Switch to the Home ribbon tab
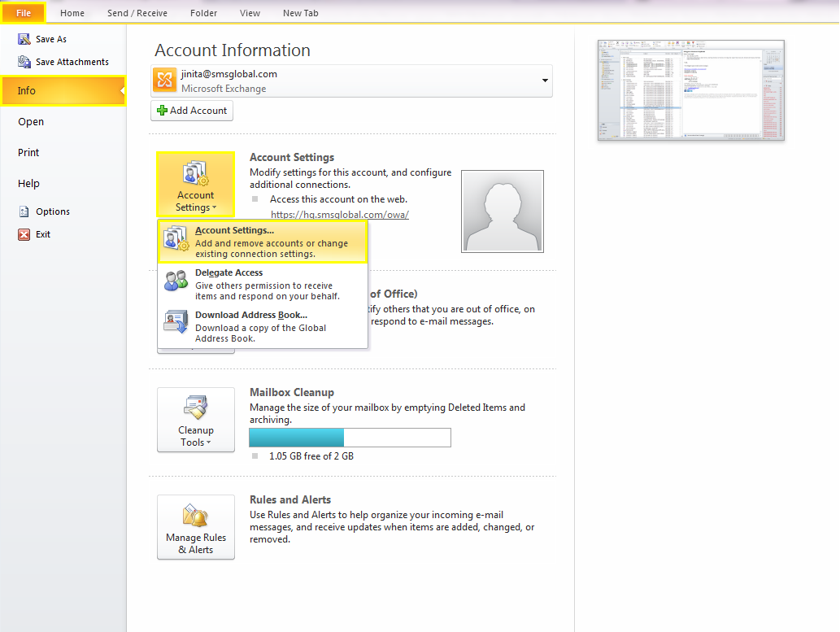The width and height of the screenshot is (840, 632). 72,13
